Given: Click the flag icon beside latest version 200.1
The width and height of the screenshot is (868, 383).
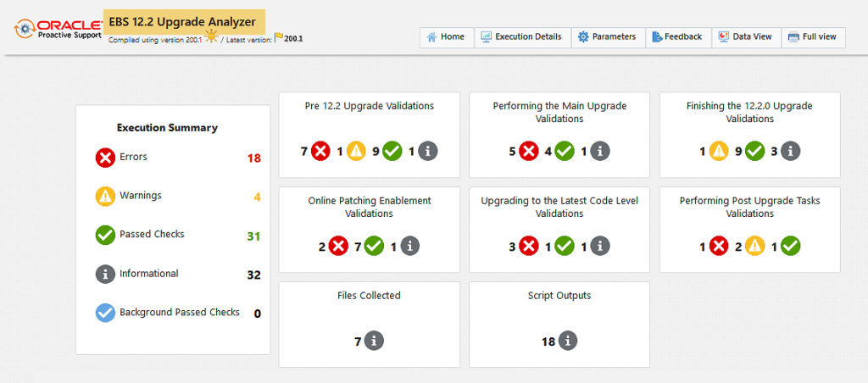Looking at the screenshot, I should [279, 37].
